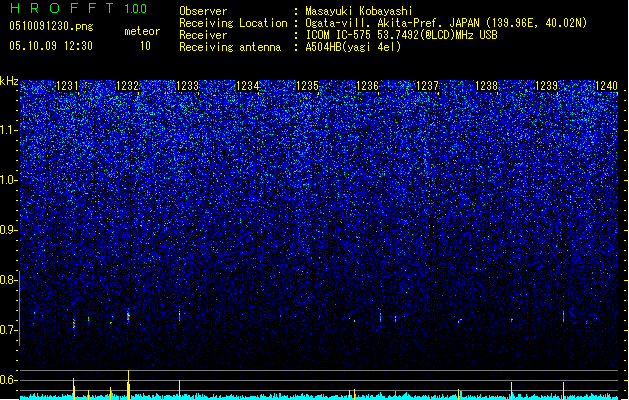Click the red meteor echo under the 1232 marker

(x=128, y=316)
